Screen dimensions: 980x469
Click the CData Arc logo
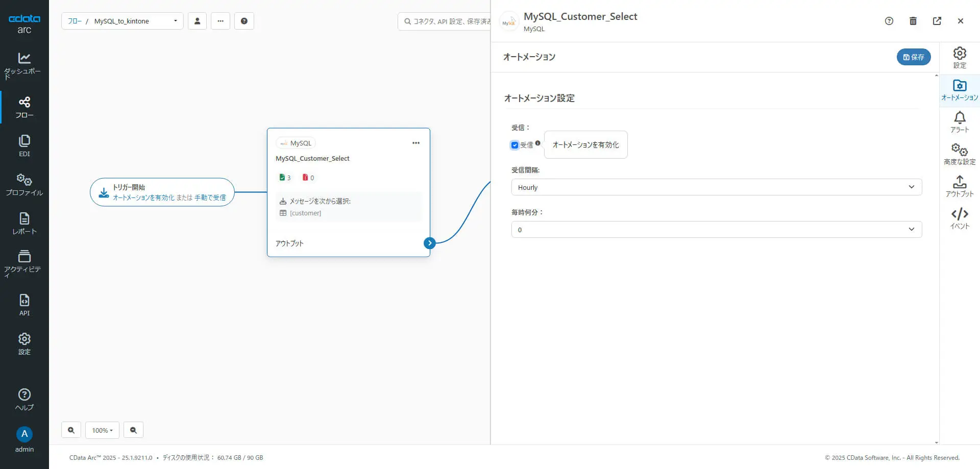pyautogui.click(x=24, y=23)
